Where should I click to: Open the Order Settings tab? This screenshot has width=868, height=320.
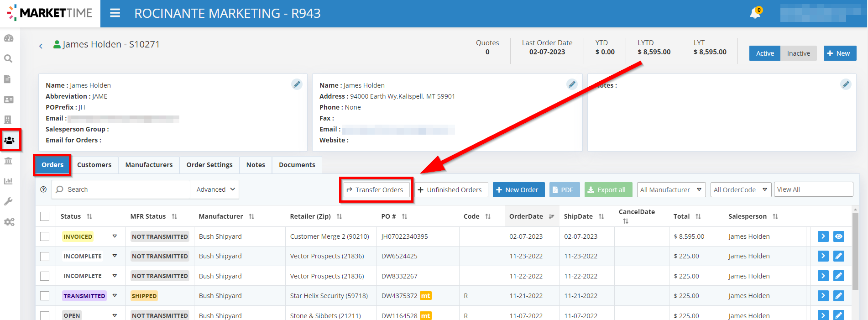(209, 165)
